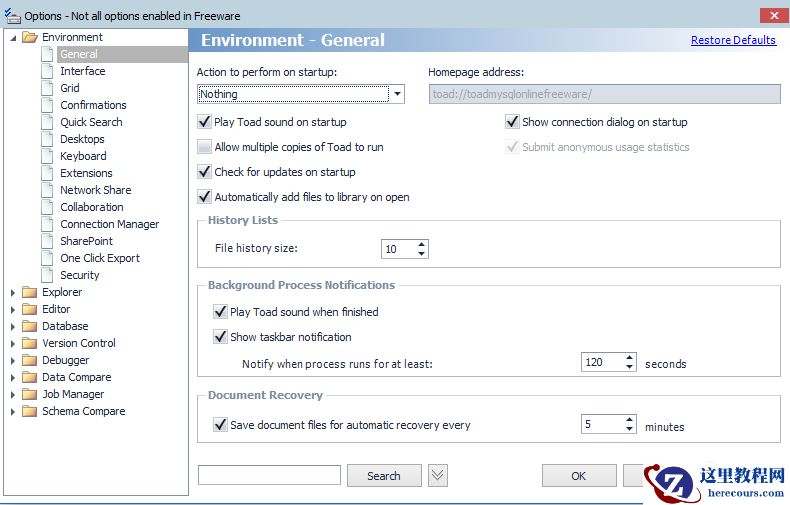Screen dimensions: 790x505
Task: Select Extensions in the tree
Action: [x=86, y=173]
